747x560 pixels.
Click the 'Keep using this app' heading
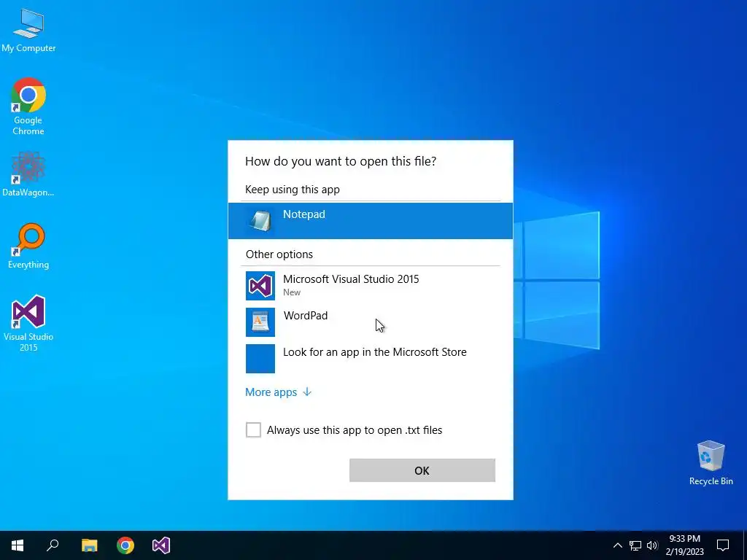(292, 190)
